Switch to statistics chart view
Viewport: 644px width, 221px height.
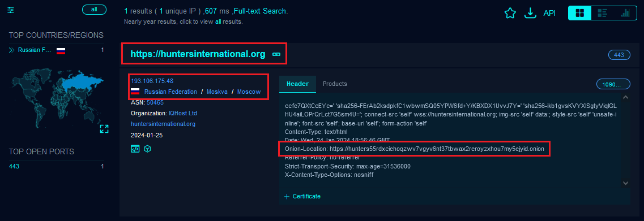pos(625,13)
